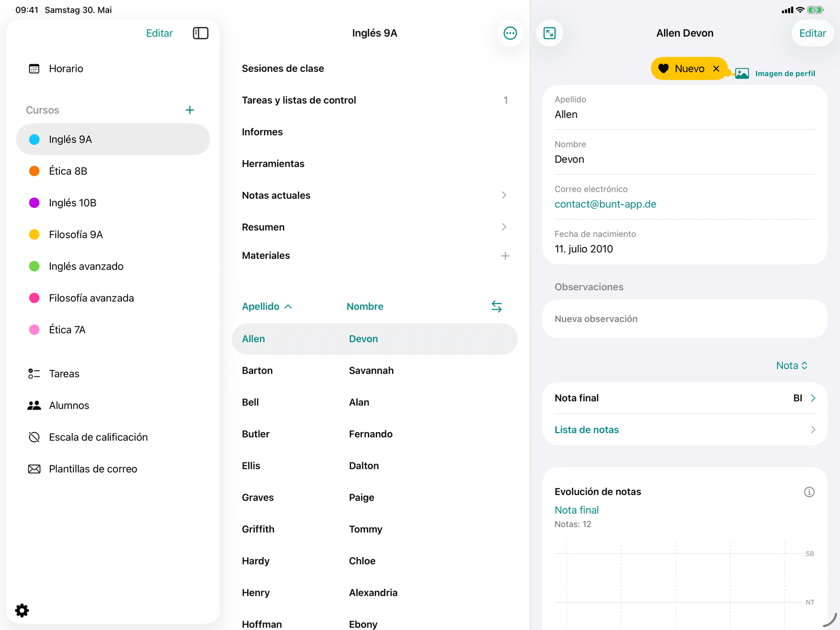Open Lista de notas chevron
This screenshot has width=840, height=630.
[813, 430]
